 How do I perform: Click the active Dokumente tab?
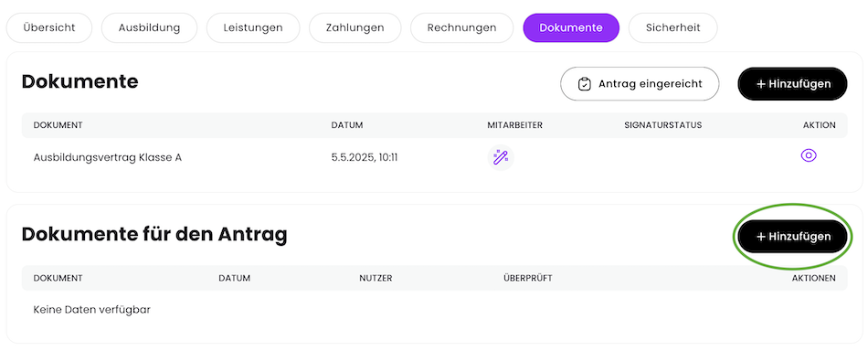point(571,27)
